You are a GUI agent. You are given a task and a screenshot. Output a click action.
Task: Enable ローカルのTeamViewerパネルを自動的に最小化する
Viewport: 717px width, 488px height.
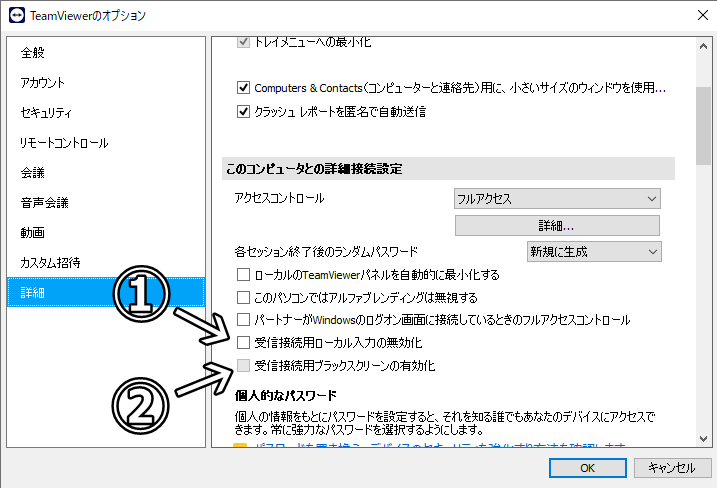[243, 275]
